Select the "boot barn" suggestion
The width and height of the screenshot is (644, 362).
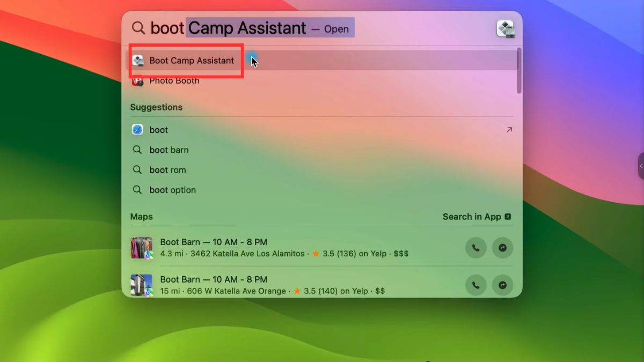[x=321, y=150]
